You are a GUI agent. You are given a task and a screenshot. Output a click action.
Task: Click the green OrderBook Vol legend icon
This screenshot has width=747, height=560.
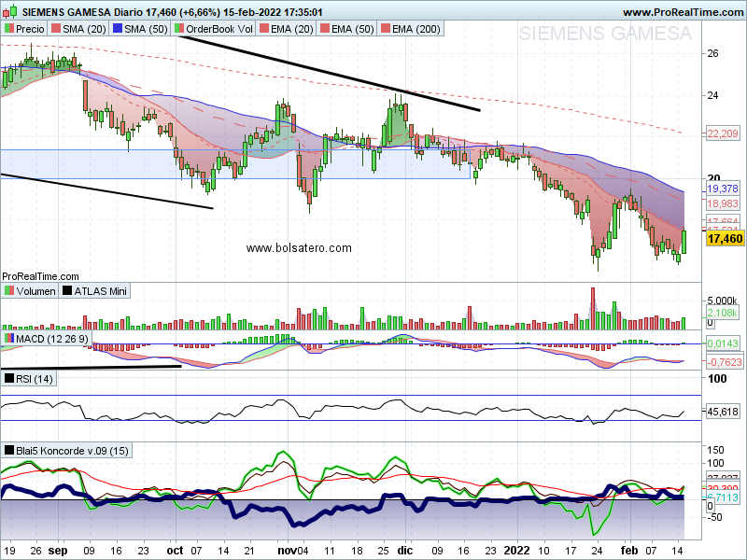[179, 29]
